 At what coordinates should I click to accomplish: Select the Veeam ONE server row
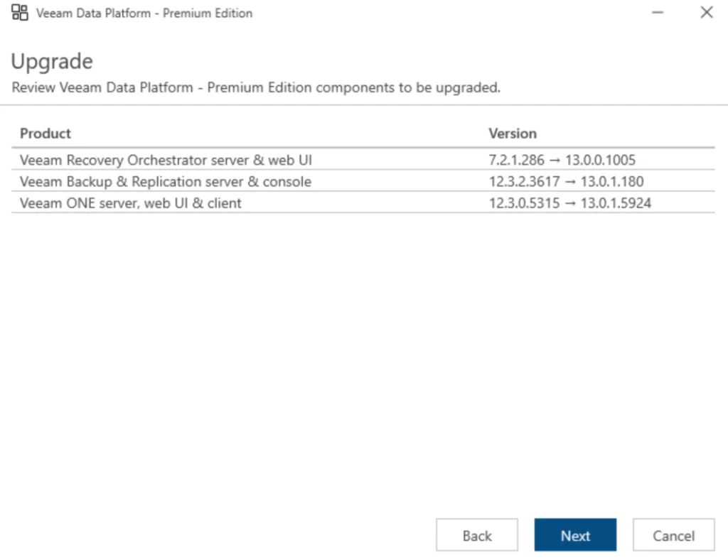[x=131, y=203]
